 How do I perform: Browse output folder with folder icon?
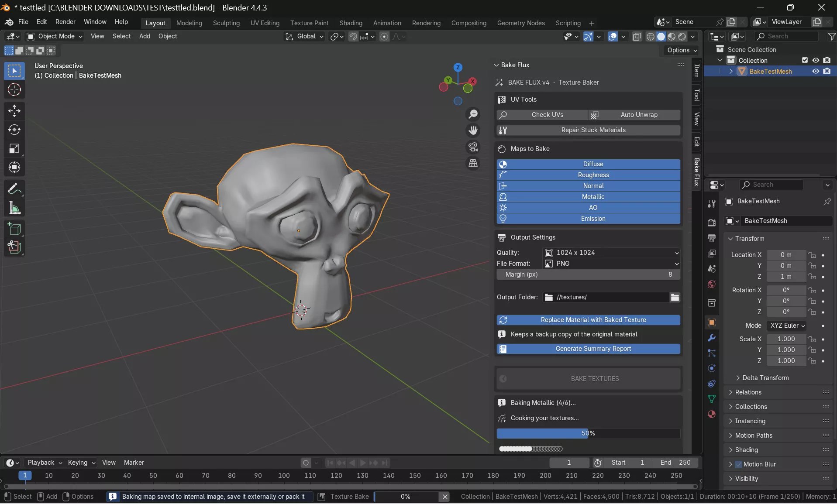click(x=675, y=298)
